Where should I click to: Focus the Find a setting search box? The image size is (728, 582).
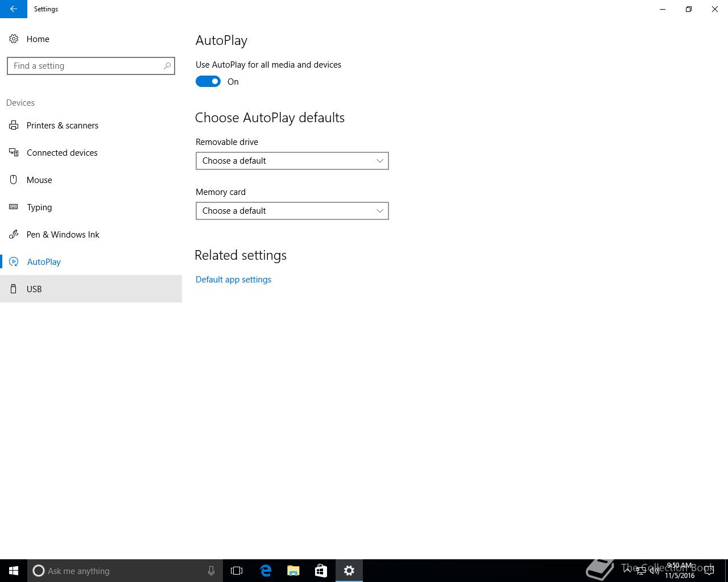pyautogui.click(x=91, y=66)
